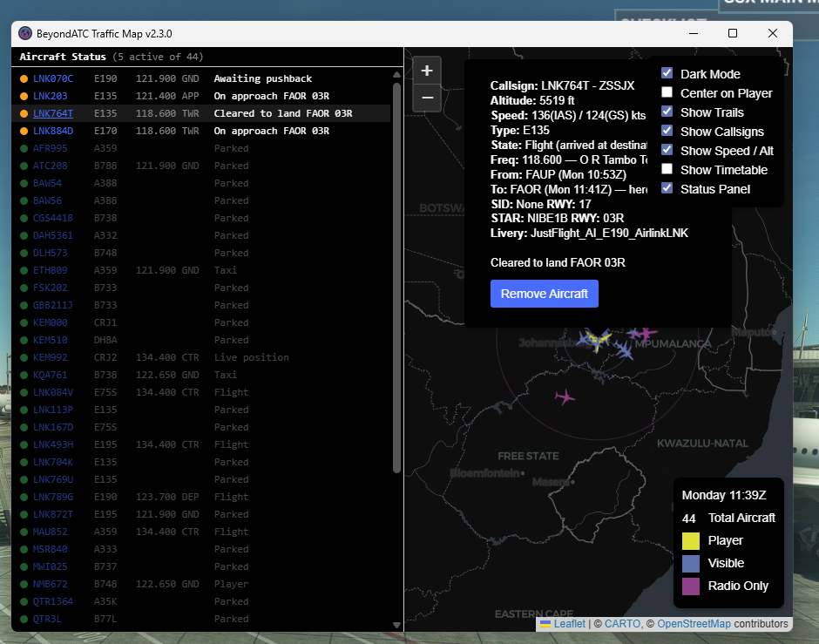The height and width of the screenshot is (644, 819).
Task: Select aircraft CGS4418 in status list
Action: pos(53,218)
